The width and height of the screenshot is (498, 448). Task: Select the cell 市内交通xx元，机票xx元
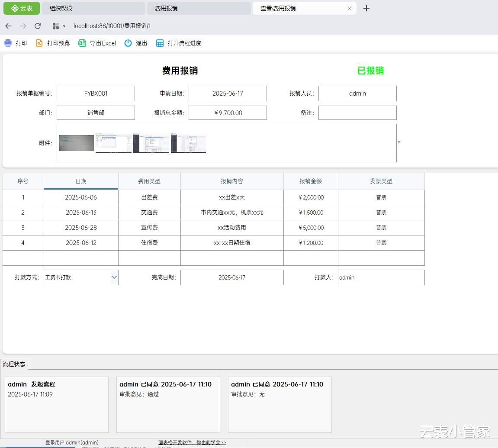click(x=232, y=213)
